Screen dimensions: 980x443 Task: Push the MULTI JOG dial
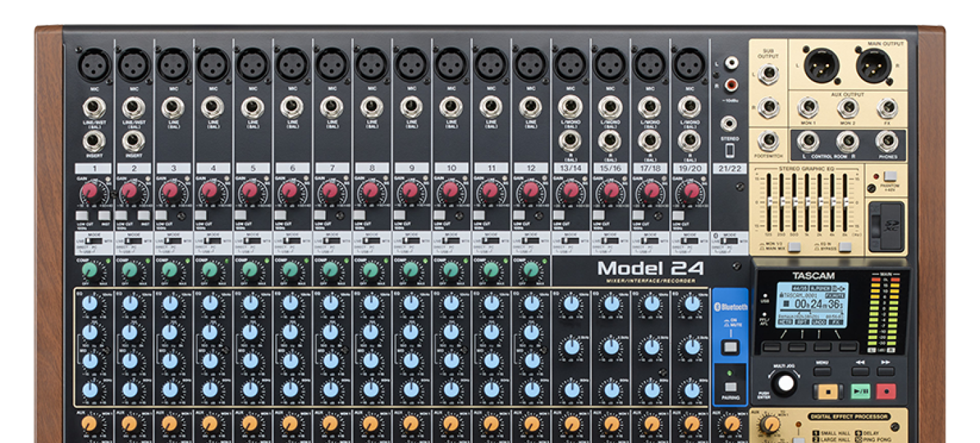[786, 384]
